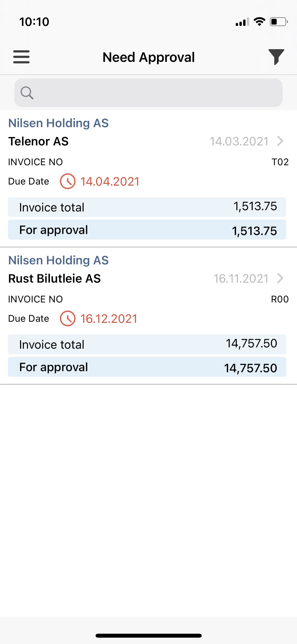The width and height of the screenshot is (297, 644).
Task: Expand the Telenor AS invoice chevron
Action: [280, 141]
